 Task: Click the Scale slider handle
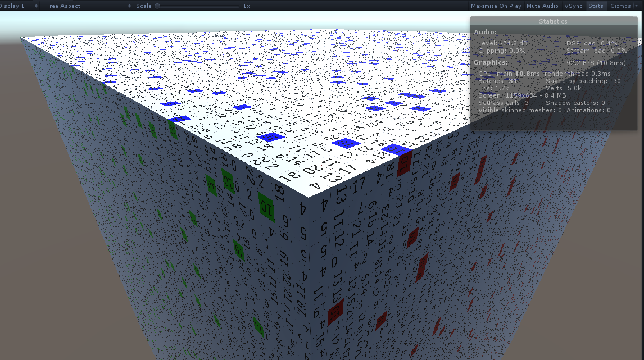pyautogui.click(x=157, y=6)
